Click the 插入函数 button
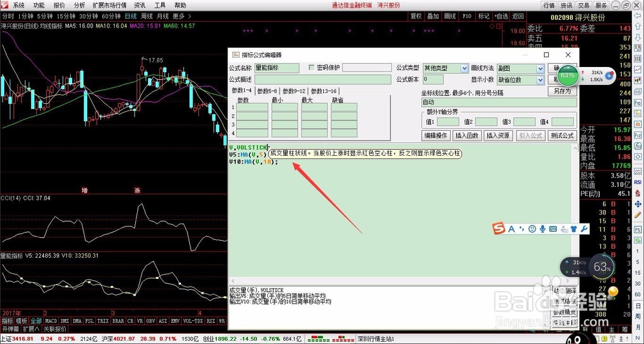This screenshot has height=344, width=644. point(467,135)
